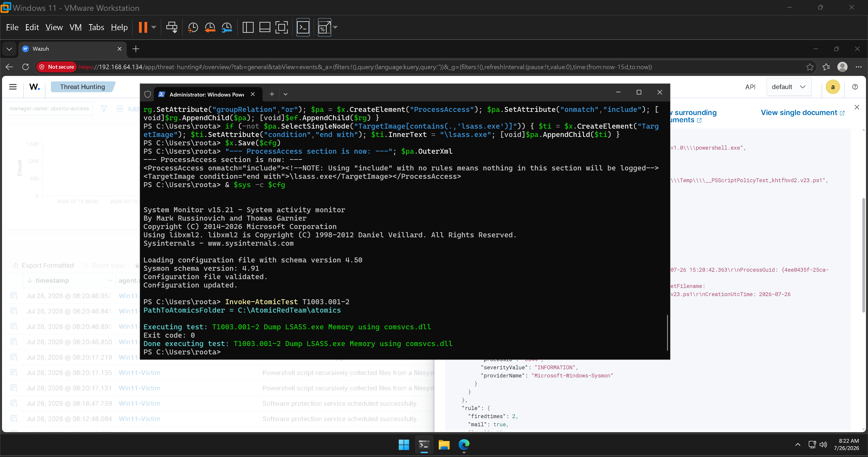Click the API link in Wazuh header
This screenshot has height=457, width=868.
750,87
